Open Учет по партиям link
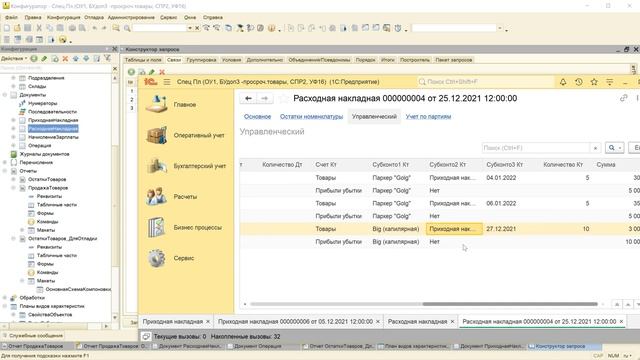Viewport: 640px width, 360px height. coord(428,117)
